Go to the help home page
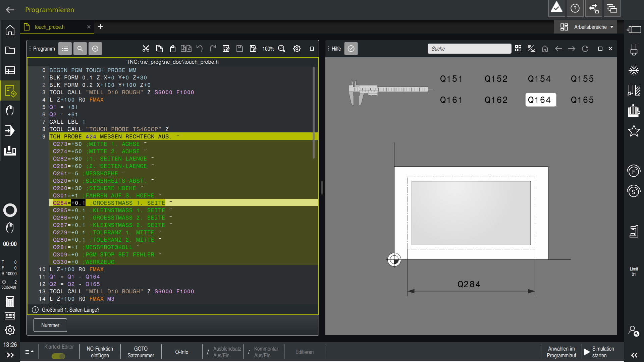 (x=545, y=49)
